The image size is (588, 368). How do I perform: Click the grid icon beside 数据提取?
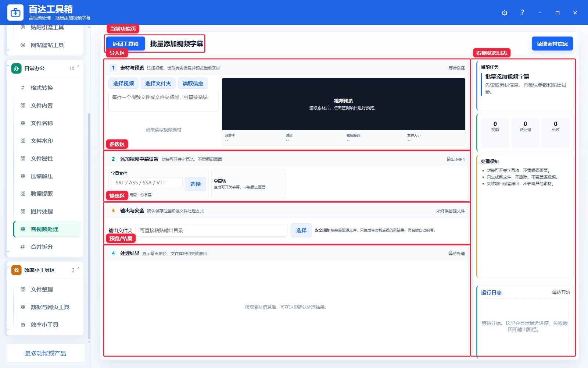[23, 194]
